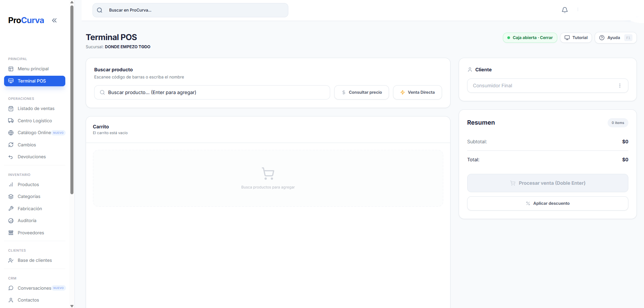Click Aplicar descuento
Image resolution: width=644 pixels, height=308 pixels.
(x=547, y=203)
